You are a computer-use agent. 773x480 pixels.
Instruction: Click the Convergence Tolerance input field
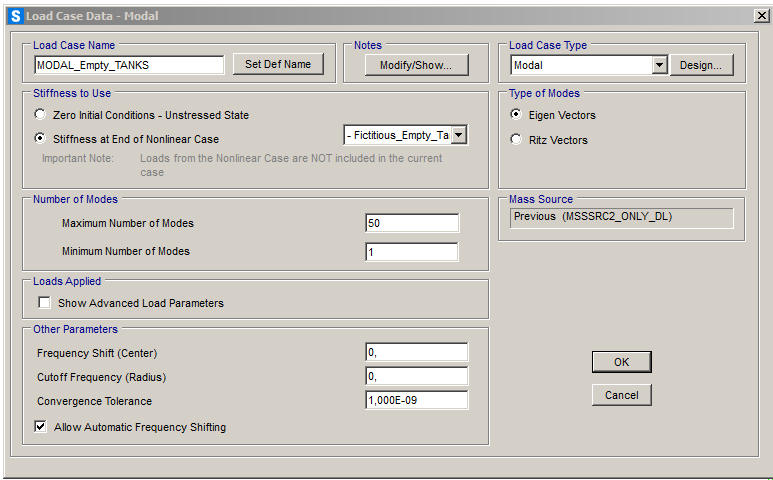point(416,401)
